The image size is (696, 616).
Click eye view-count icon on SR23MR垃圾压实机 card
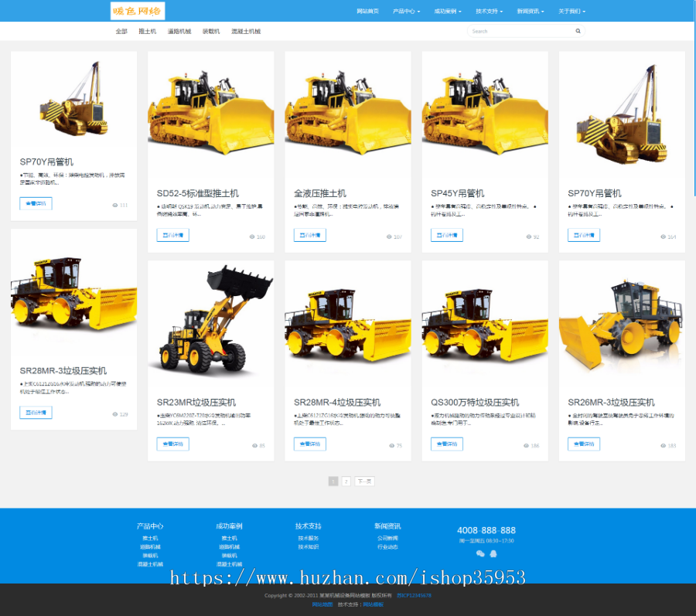(254, 446)
